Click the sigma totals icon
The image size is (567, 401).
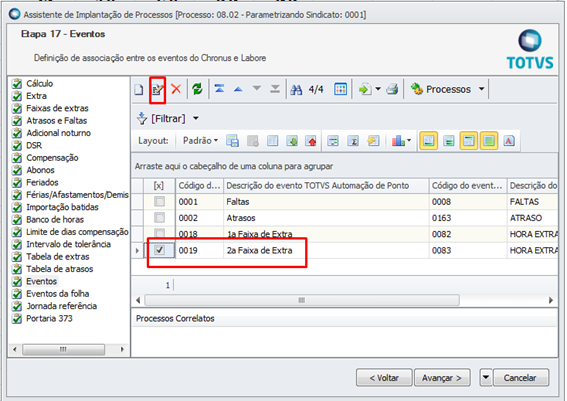[353, 141]
